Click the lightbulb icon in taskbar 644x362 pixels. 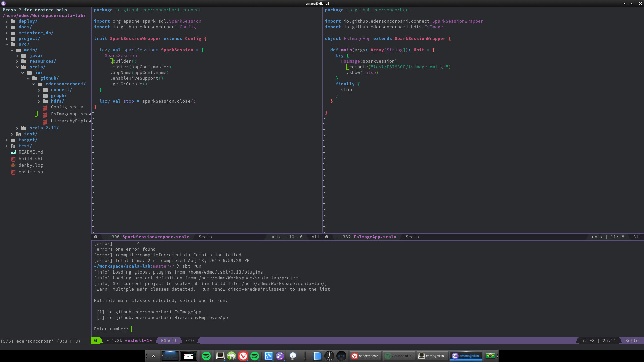pyautogui.click(x=293, y=356)
